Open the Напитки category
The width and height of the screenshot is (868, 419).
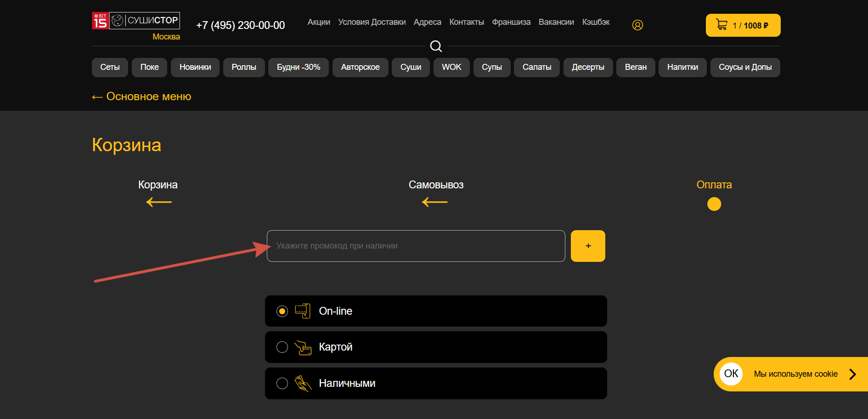682,68
